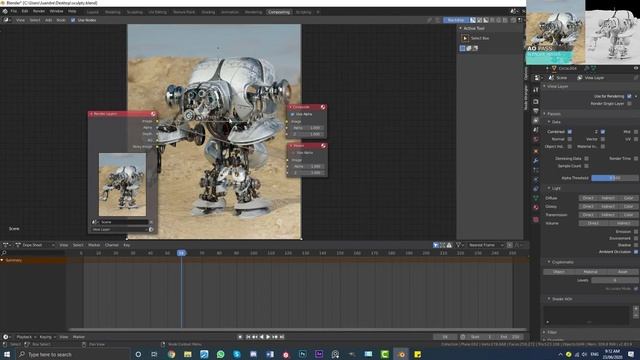Enable the Normal pass checkbox
640x360 pixels.
(570, 139)
